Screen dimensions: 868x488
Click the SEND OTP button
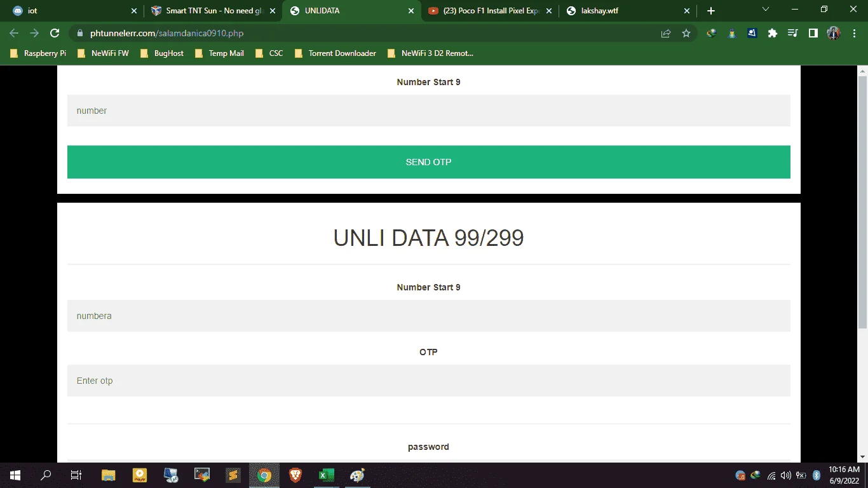coord(429,162)
